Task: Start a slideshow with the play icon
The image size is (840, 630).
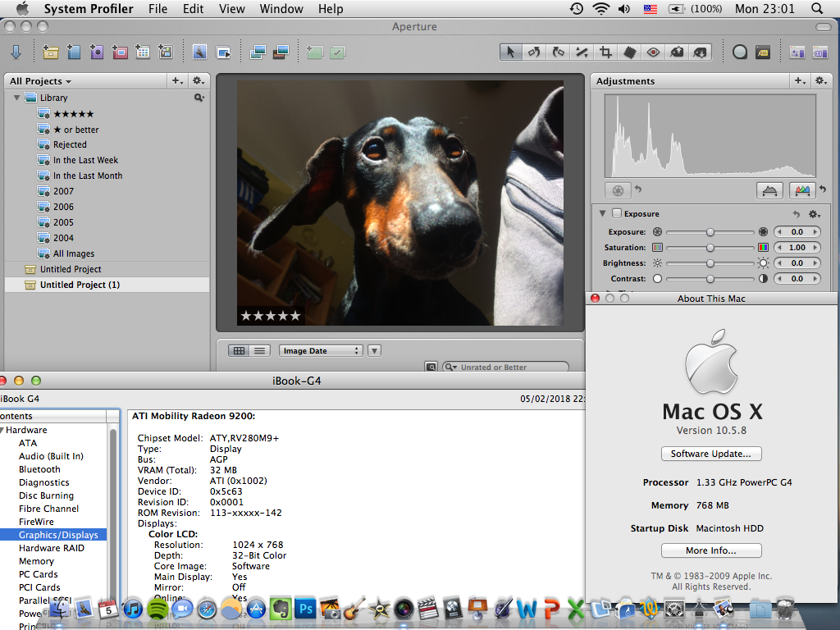Action: tap(223, 52)
